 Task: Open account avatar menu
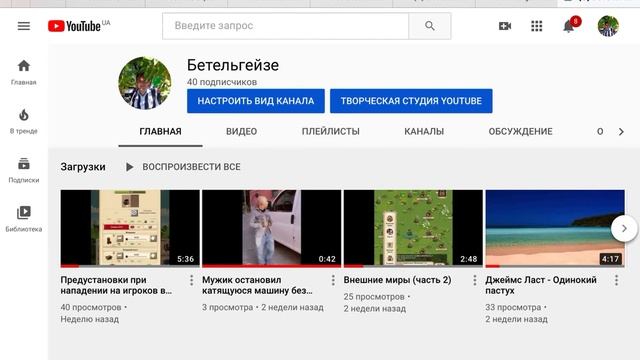[x=608, y=26]
